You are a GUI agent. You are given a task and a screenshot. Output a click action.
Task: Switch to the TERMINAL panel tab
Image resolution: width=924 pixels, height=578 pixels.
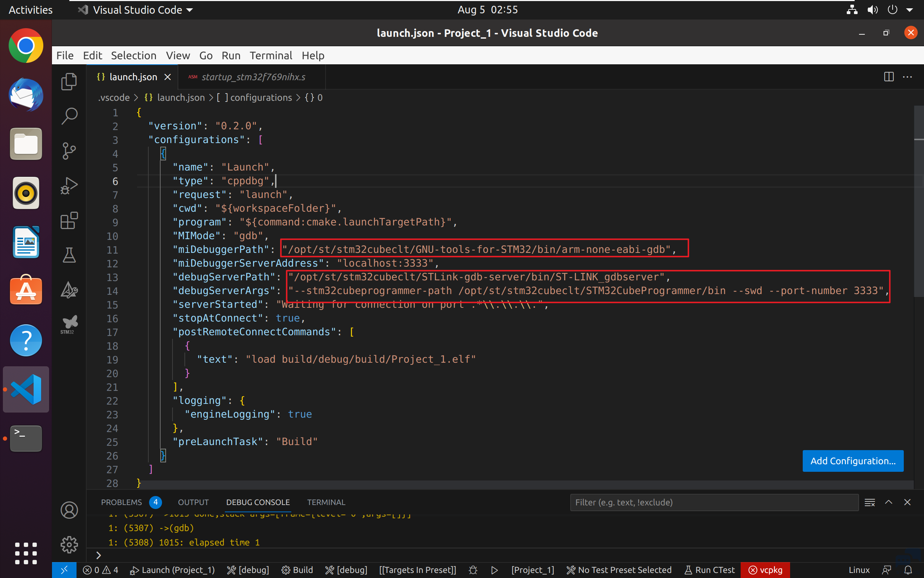click(x=326, y=502)
